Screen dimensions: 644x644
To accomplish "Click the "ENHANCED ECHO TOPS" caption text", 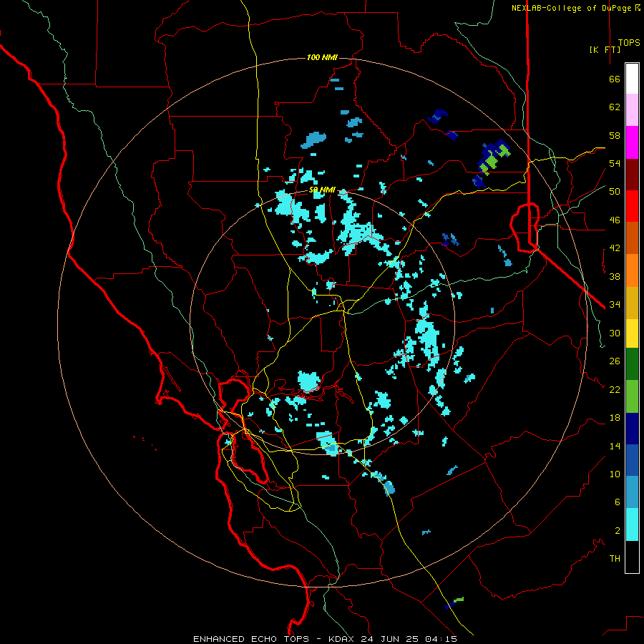I will click(x=250, y=639).
